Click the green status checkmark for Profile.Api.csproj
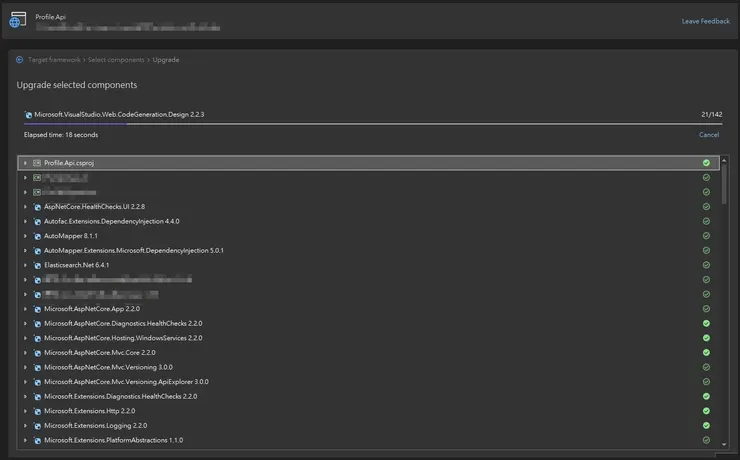Screen dimensions: 740x460 click(706, 163)
